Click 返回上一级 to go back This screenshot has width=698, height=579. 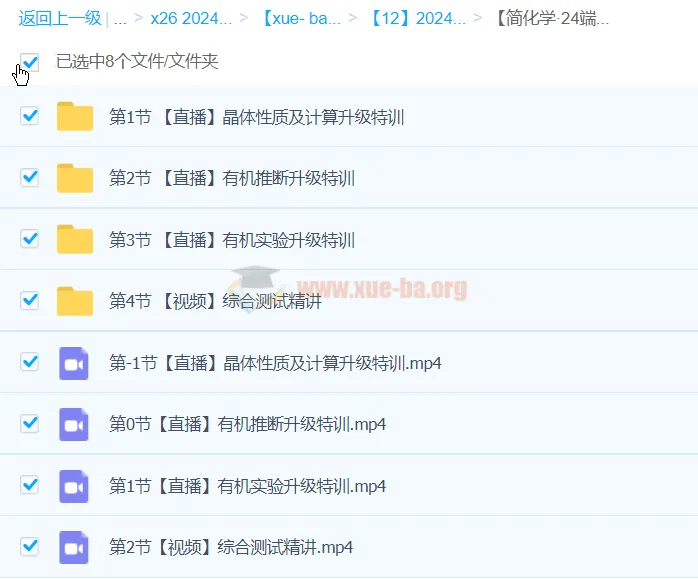pyautogui.click(x=59, y=18)
